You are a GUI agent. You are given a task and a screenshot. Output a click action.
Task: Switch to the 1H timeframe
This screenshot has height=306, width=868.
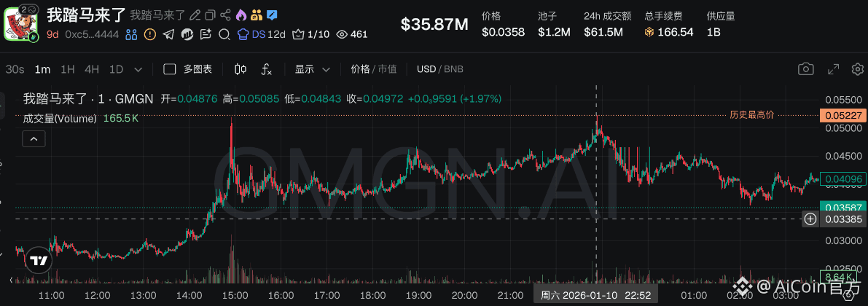click(x=68, y=69)
